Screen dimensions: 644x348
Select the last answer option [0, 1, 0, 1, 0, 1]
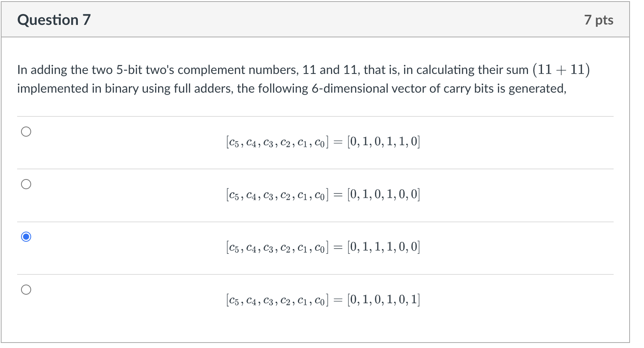coord(26,289)
